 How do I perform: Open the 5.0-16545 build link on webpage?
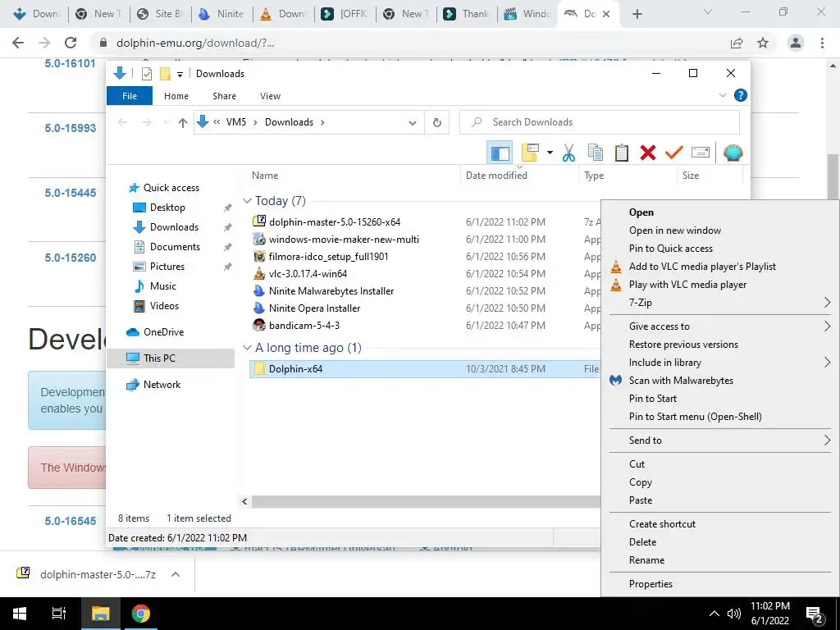71,521
